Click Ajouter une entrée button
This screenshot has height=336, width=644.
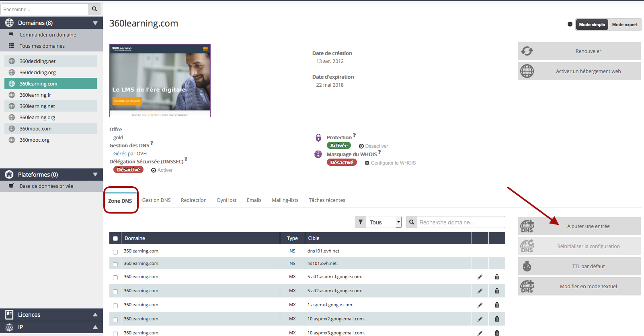[588, 226]
